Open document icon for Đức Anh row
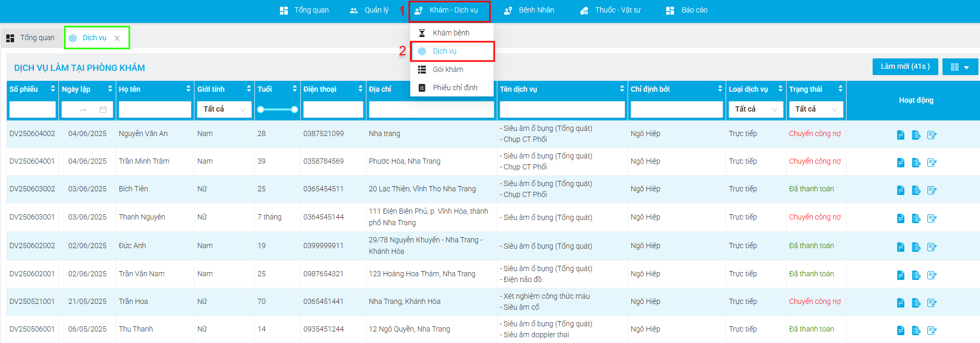Viewport: 980px width, 343px height. [900, 247]
